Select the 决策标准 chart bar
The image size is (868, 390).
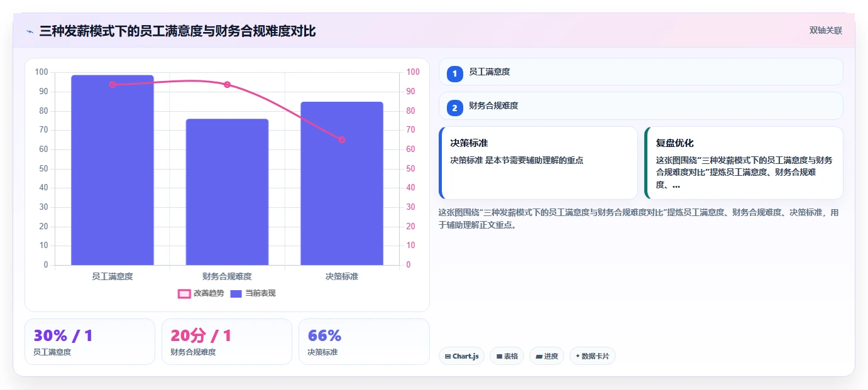pyautogui.click(x=342, y=183)
